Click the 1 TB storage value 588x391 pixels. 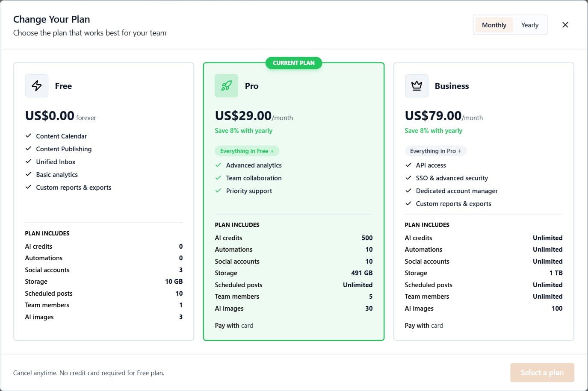point(556,273)
